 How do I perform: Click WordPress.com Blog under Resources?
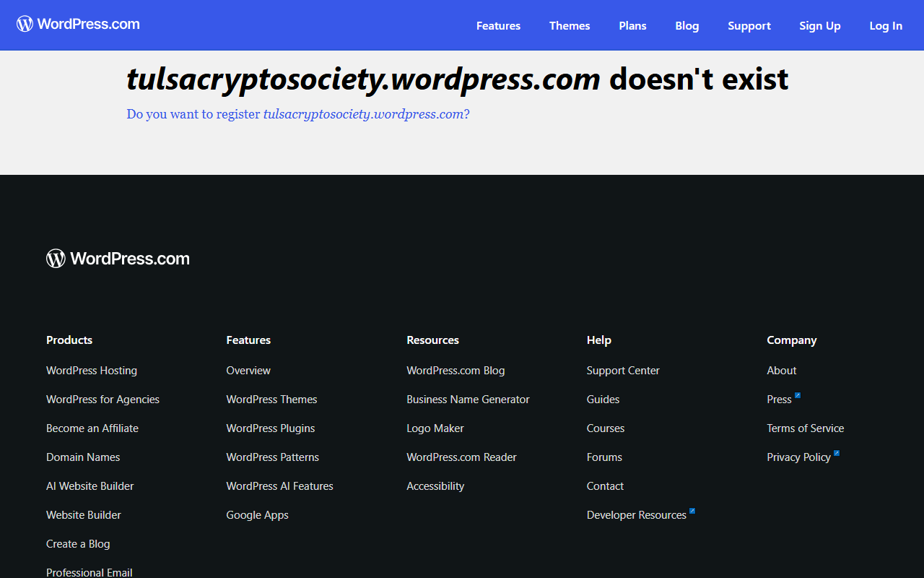456,371
